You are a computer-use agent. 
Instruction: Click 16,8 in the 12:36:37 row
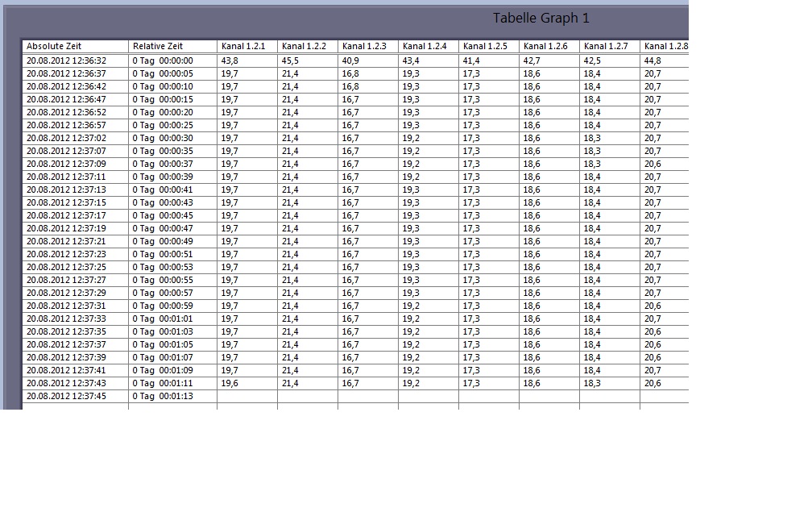(368, 73)
